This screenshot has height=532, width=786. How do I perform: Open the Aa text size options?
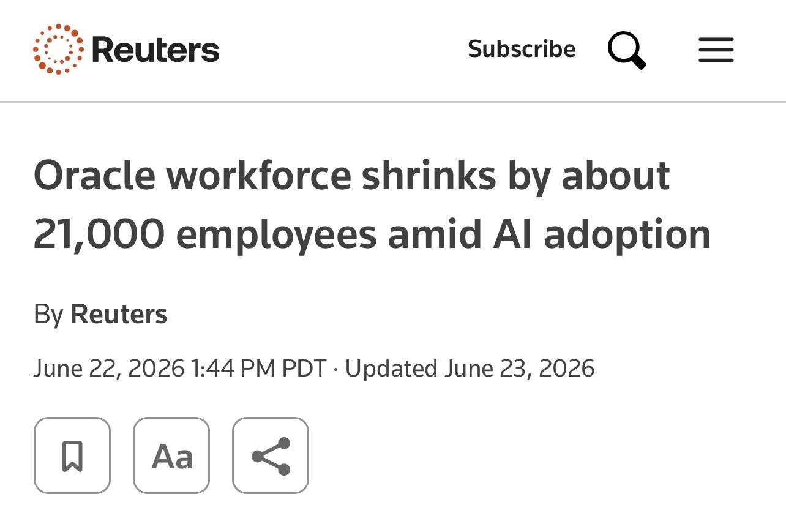[x=171, y=455]
